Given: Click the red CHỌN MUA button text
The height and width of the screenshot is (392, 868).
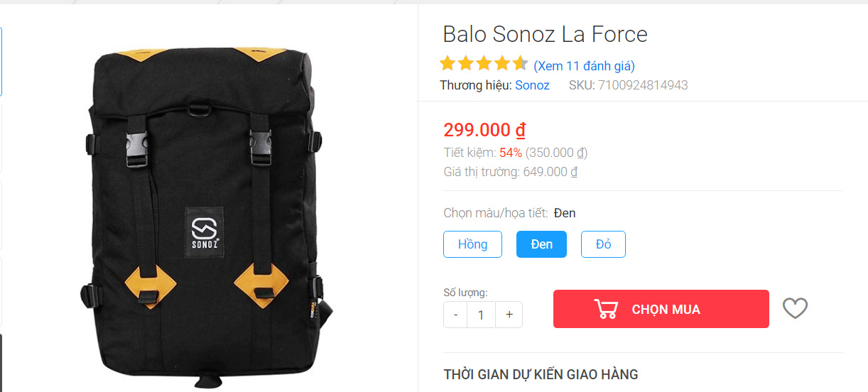Looking at the screenshot, I should click(666, 310).
